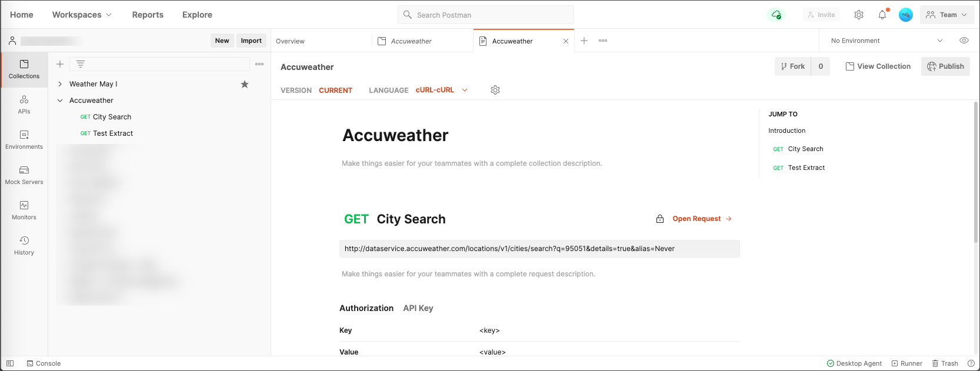
Task: Click the user icon in workspace header
Action: pos(12,41)
